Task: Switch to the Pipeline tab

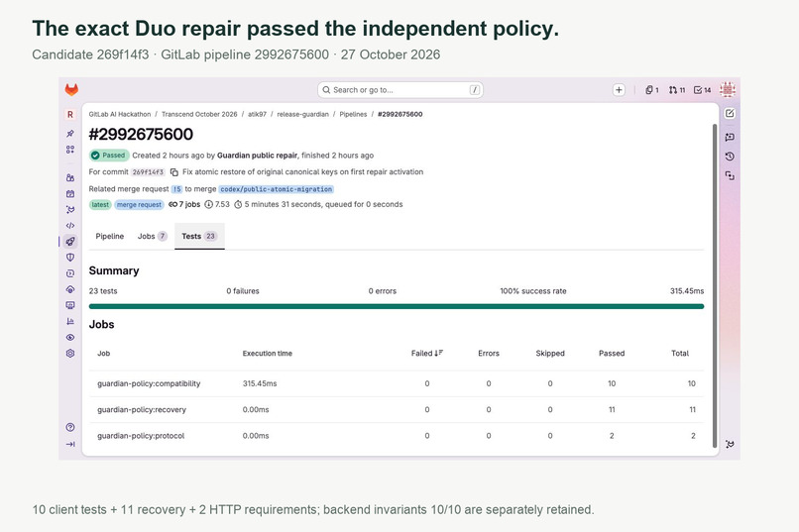Action: (x=110, y=236)
